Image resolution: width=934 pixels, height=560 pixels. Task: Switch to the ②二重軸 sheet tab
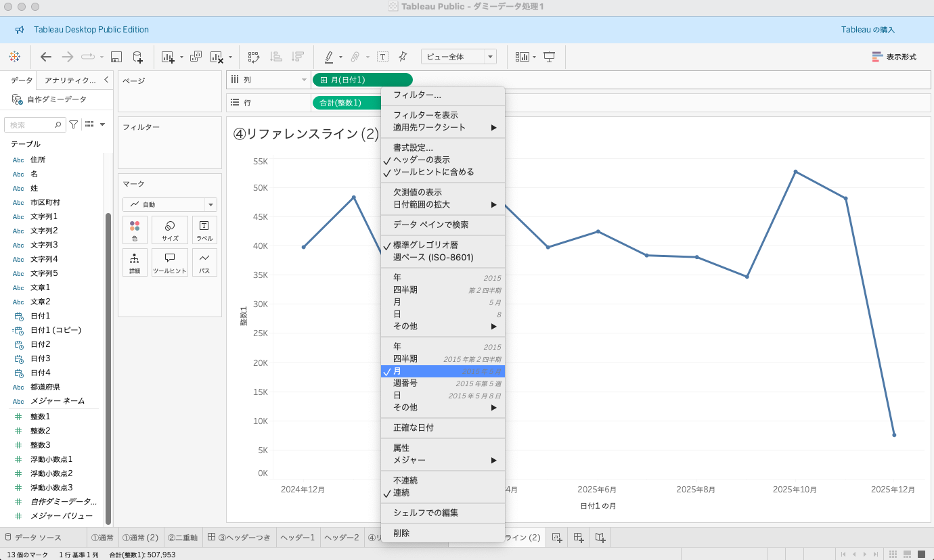(x=181, y=538)
